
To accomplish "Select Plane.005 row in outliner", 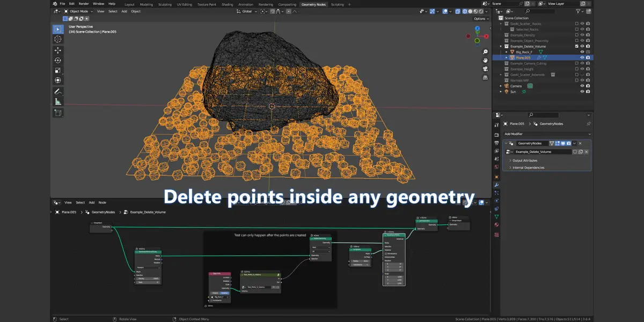I will [543, 57].
